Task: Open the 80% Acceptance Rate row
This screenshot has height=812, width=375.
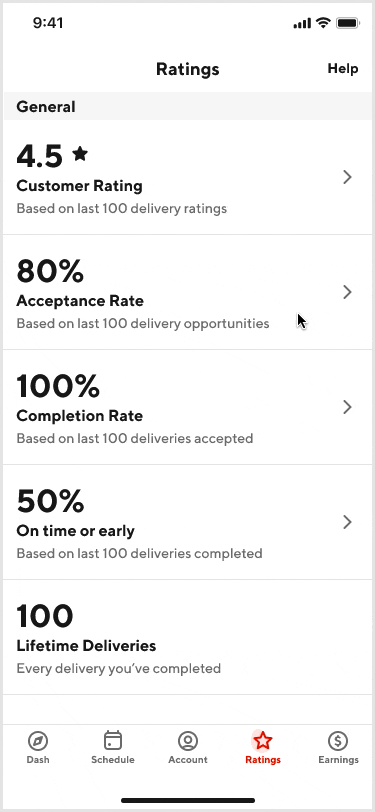Action: [188, 292]
